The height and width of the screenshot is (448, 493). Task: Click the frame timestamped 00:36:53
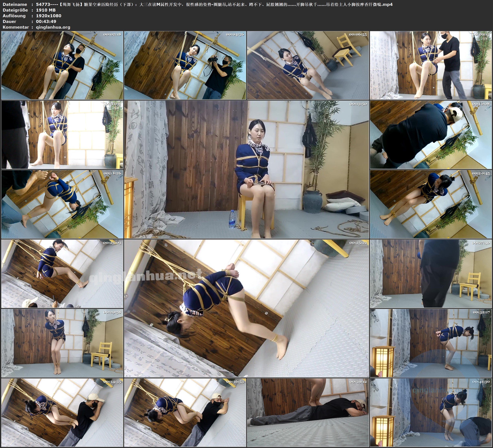(185, 412)
